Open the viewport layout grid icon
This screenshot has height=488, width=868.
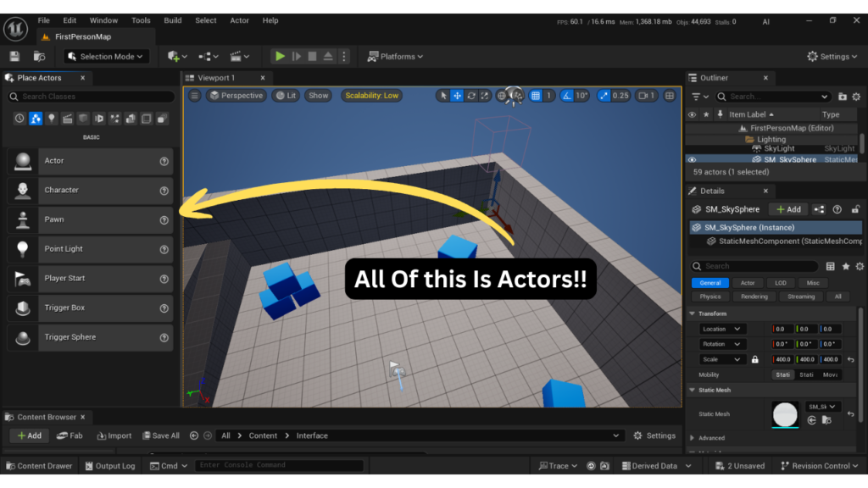pyautogui.click(x=670, y=96)
